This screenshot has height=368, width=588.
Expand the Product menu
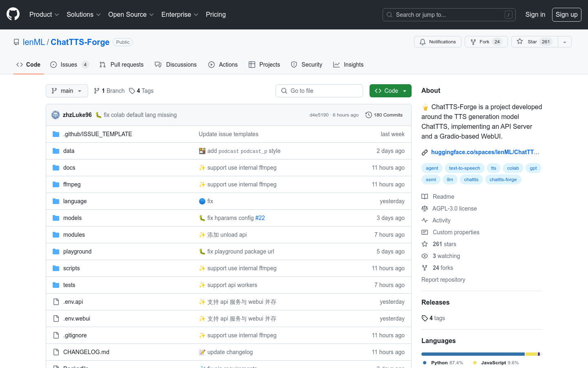(x=44, y=14)
